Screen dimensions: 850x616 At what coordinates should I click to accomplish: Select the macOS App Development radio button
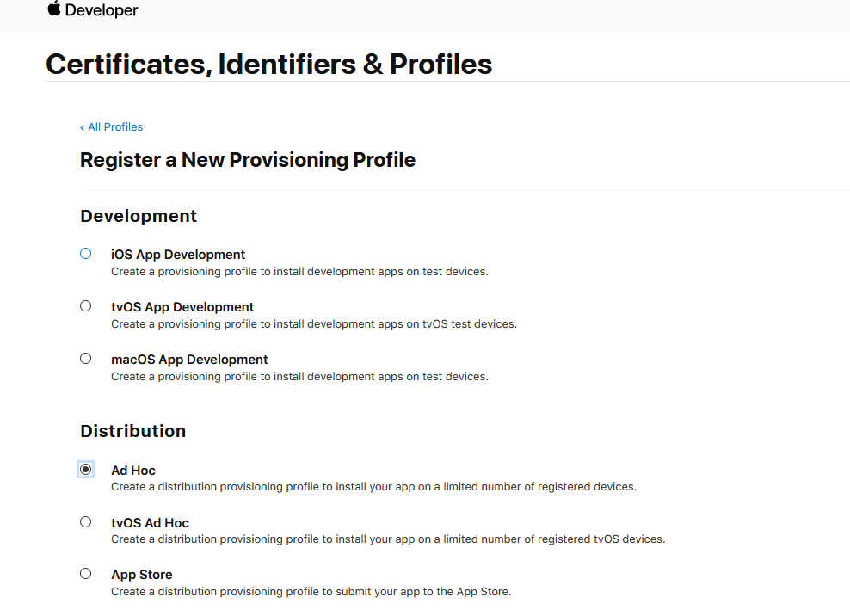point(85,359)
